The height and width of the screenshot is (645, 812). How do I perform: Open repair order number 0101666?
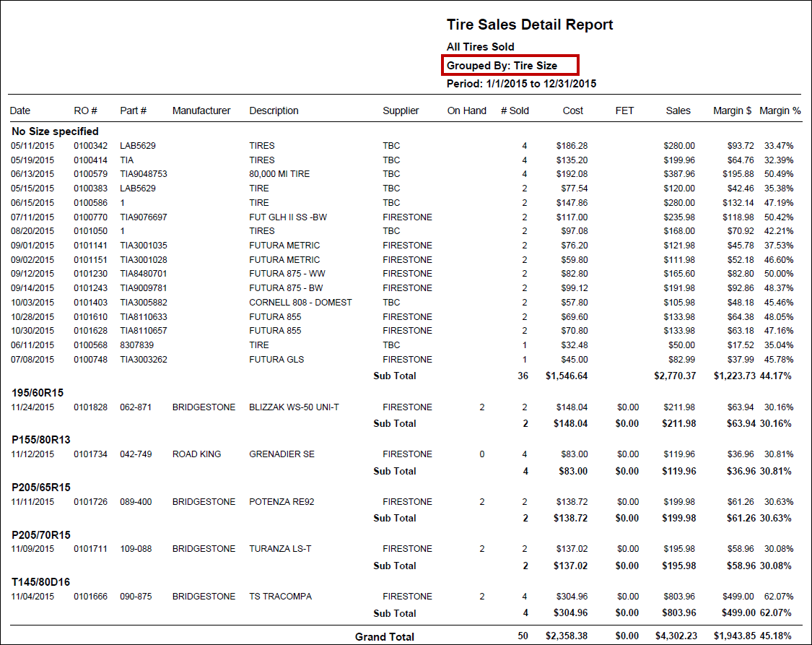tap(90, 597)
